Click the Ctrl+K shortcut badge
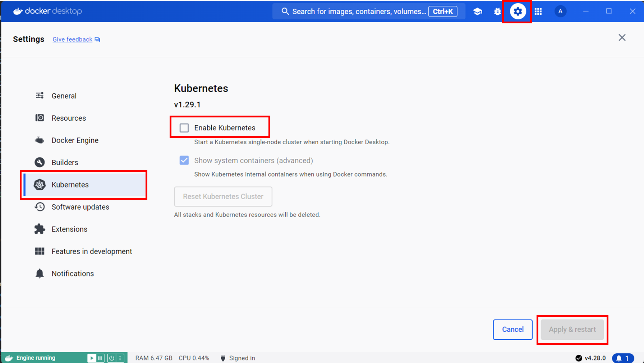644x363 pixels. 443,11
